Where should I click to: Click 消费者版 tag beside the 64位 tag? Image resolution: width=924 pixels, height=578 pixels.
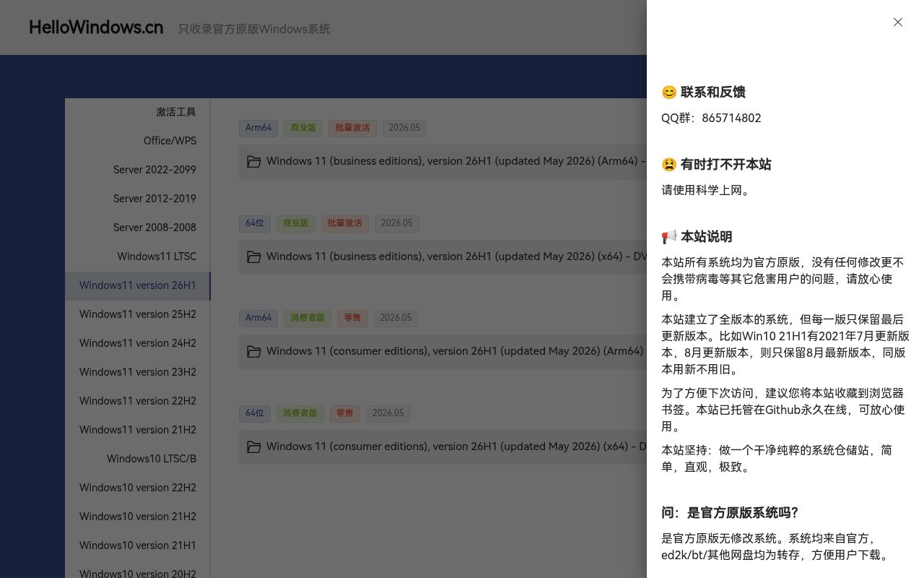tap(300, 413)
